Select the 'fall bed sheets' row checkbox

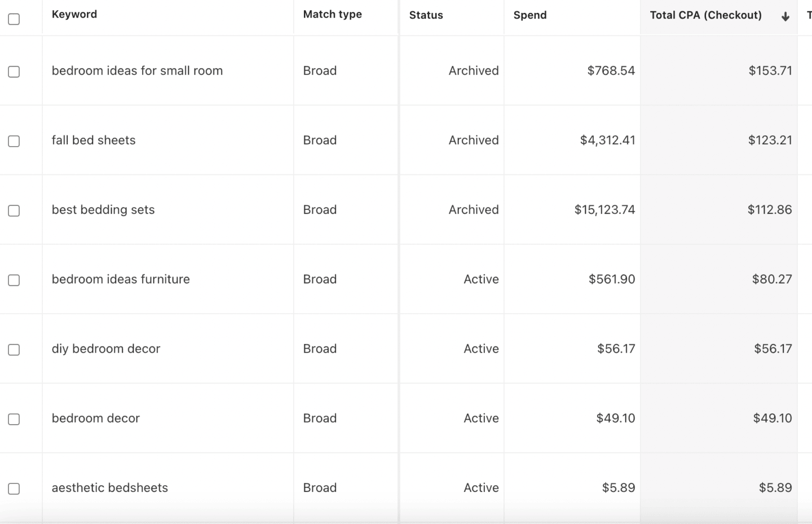pos(14,141)
